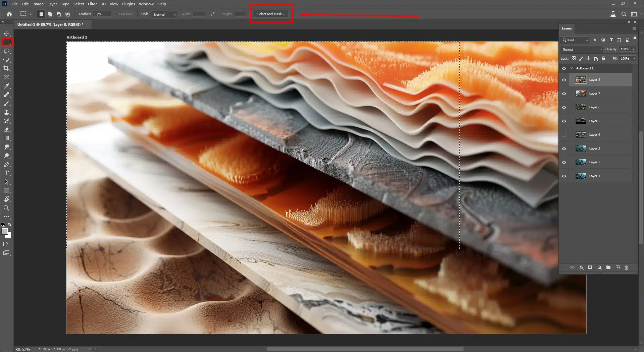Select the Zoom tool
644x352 pixels.
pos(6,208)
